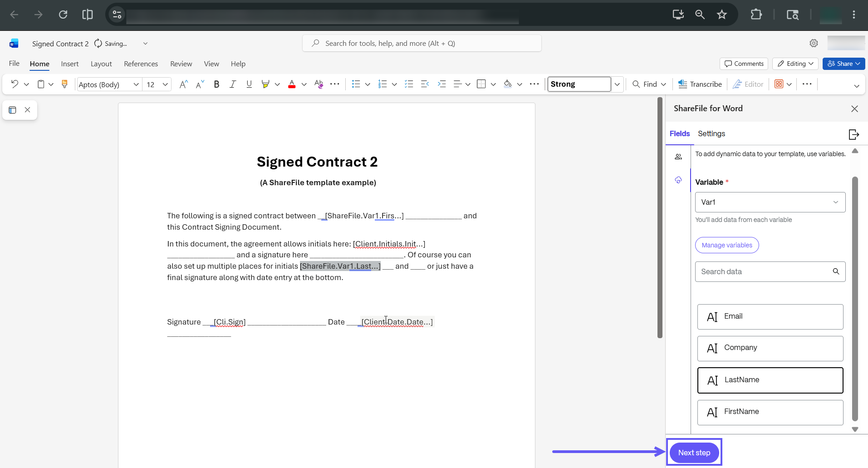
Task: Activate the Format Painter brush
Action: coord(64,84)
